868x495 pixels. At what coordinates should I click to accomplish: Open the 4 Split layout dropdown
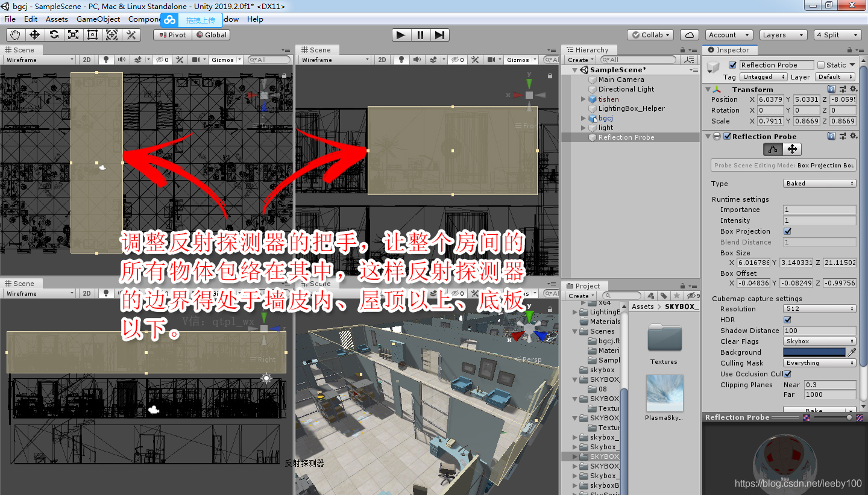coord(837,35)
